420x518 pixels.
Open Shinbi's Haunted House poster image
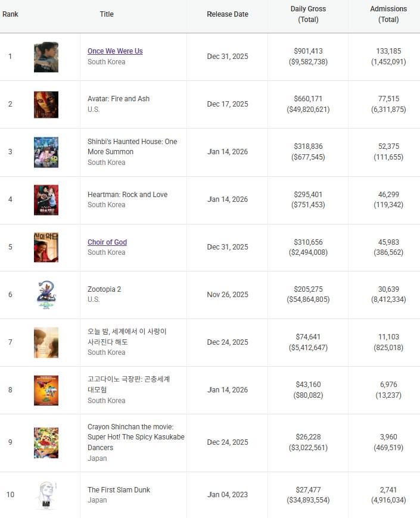coord(46,152)
